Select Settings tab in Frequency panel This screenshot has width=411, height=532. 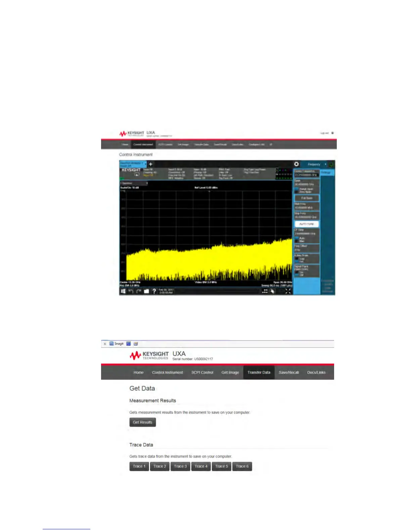(327, 173)
